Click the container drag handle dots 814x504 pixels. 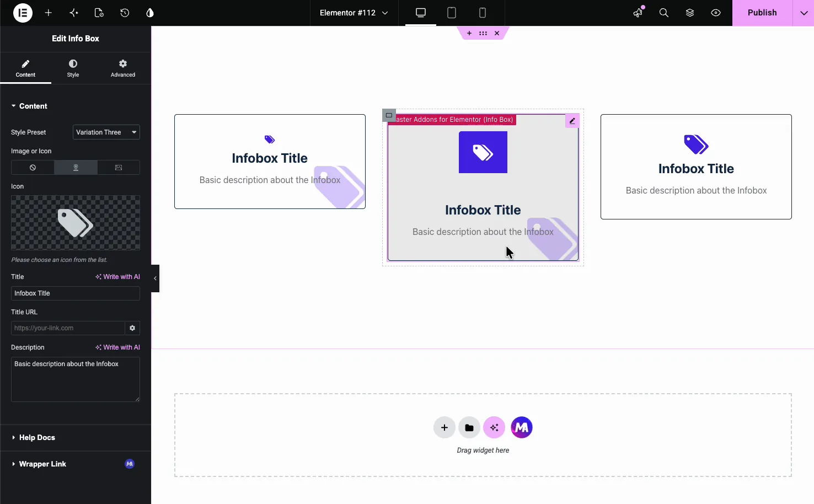coord(483,33)
